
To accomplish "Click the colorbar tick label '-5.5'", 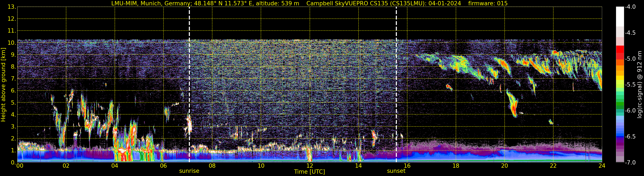I will pyautogui.click(x=630, y=85).
